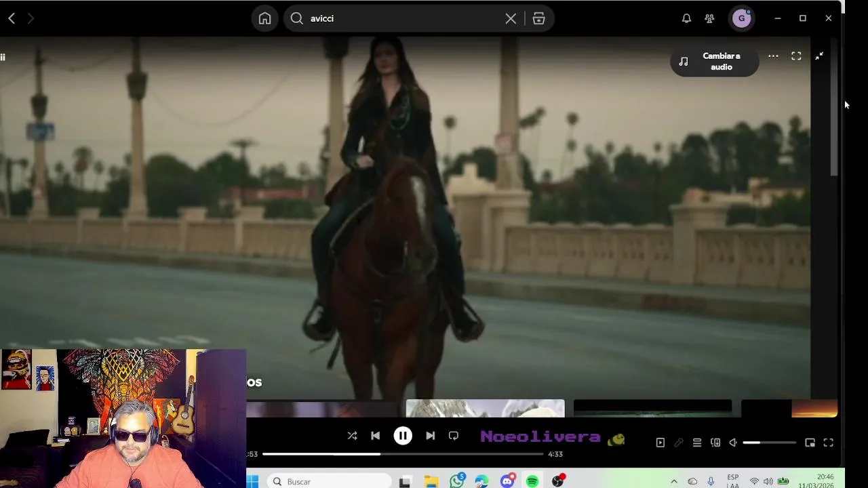The width and height of the screenshot is (868, 488).
Task: Open WhatsApp on the taskbar
Action: point(457,481)
